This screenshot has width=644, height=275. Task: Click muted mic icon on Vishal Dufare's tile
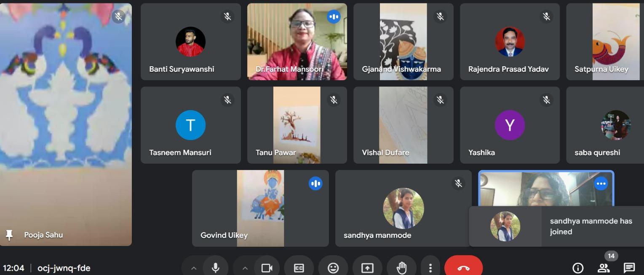click(x=440, y=100)
